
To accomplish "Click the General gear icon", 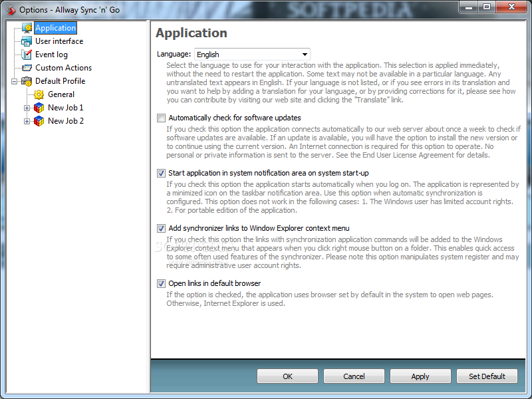I will pyautogui.click(x=39, y=94).
